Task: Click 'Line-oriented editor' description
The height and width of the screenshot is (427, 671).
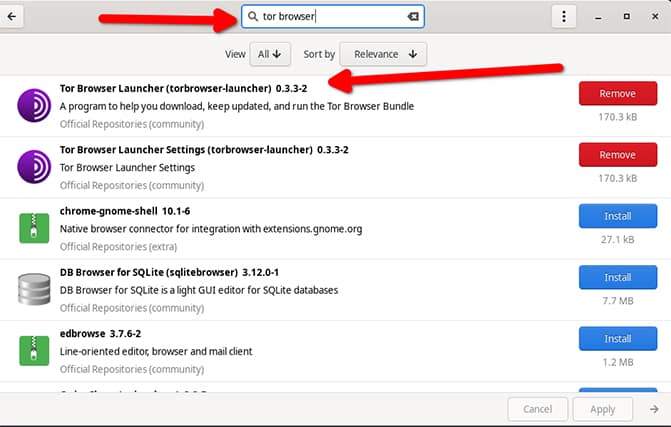Action: tap(156, 351)
